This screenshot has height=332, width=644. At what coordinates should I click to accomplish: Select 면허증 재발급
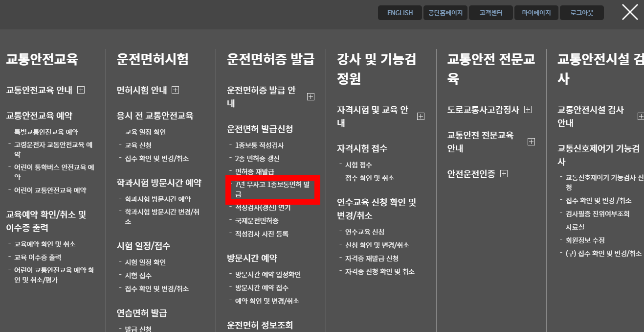[x=254, y=172]
